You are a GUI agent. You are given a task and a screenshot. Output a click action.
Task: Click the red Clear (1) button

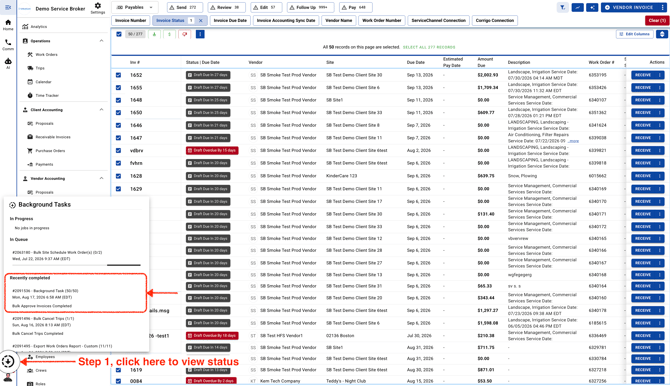[657, 21]
